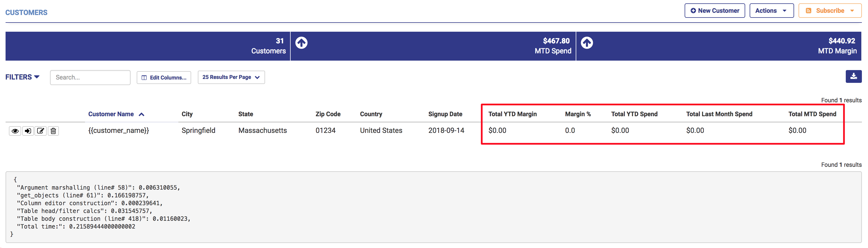
Task: Sort table by Total YTD Margin header
Action: click(512, 114)
